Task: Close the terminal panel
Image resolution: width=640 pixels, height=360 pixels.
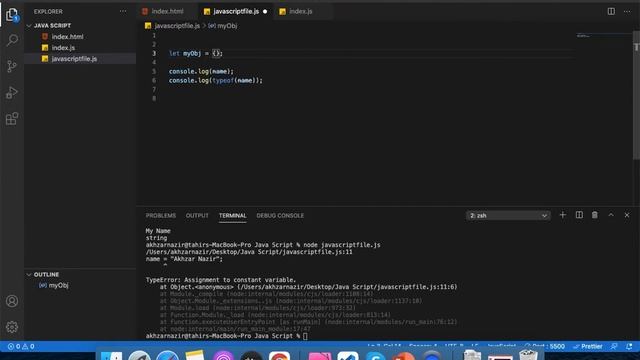Action: click(627, 215)
